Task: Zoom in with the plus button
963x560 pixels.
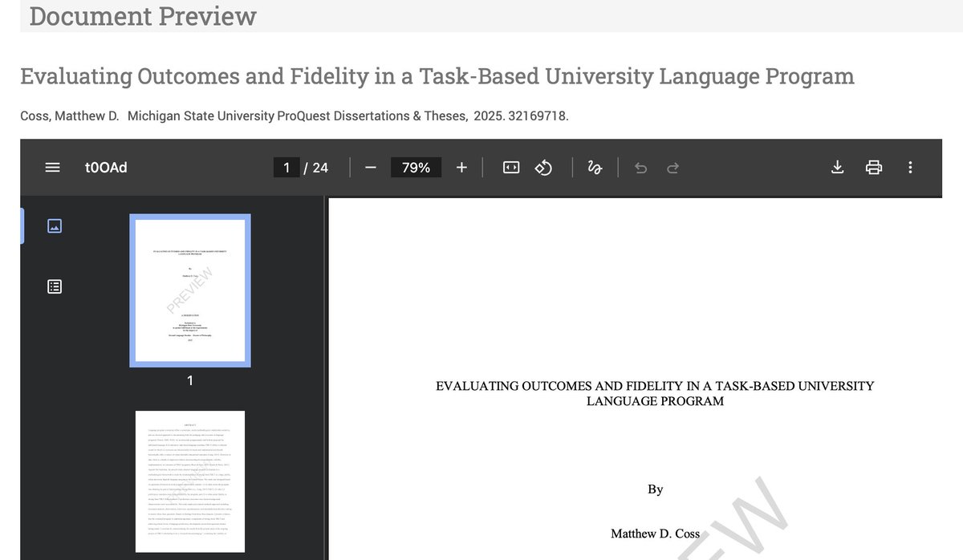Action: [x=461, y=168]
